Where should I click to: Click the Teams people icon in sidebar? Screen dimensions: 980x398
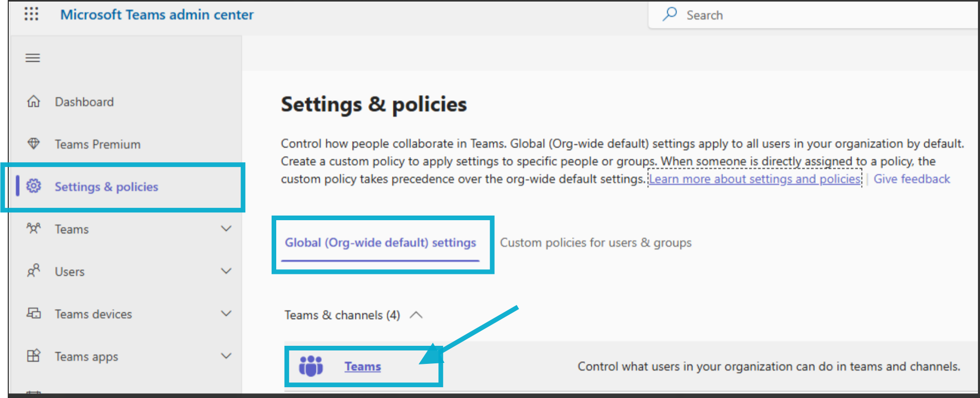(x=34, y=228)
